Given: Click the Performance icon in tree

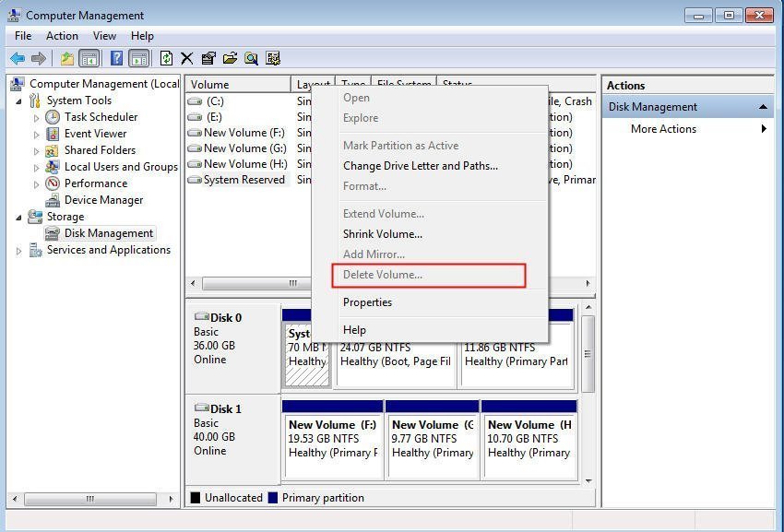Looking at the screenshot, I should coord(53,183).
